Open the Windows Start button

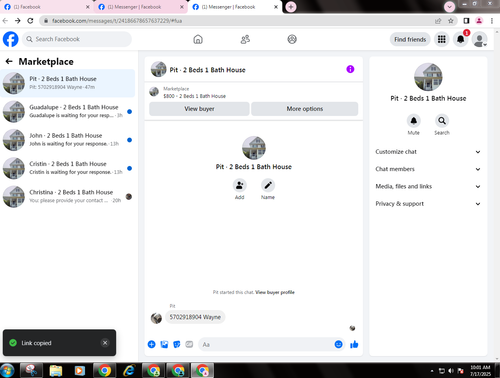[7, 370]
